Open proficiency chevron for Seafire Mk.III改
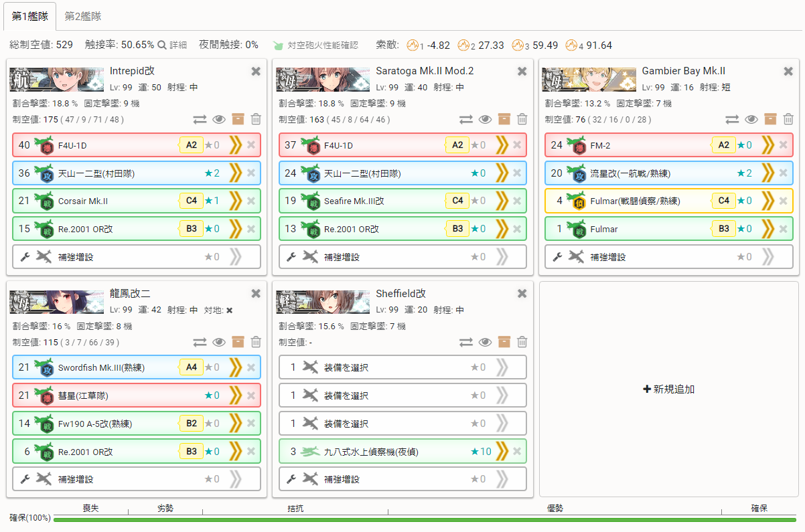The height and width of the screenshot is (532, 805). click(502, 201)
